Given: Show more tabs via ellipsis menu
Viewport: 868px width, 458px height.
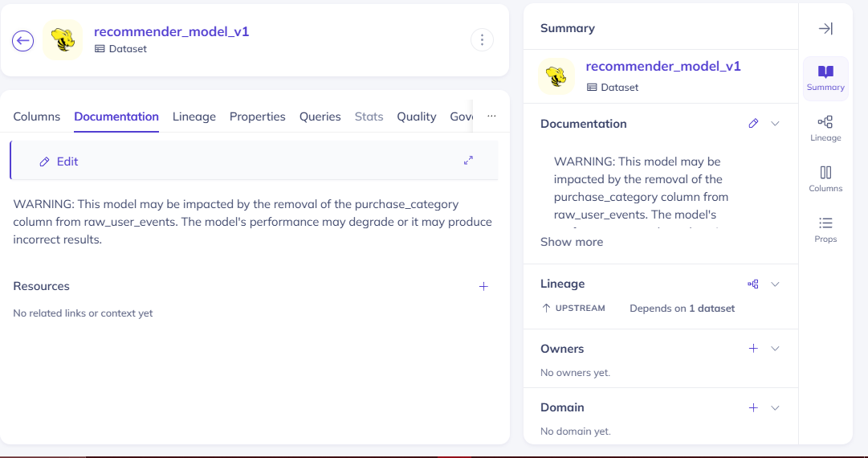Looking at the screenshot, I should [491, 116].
